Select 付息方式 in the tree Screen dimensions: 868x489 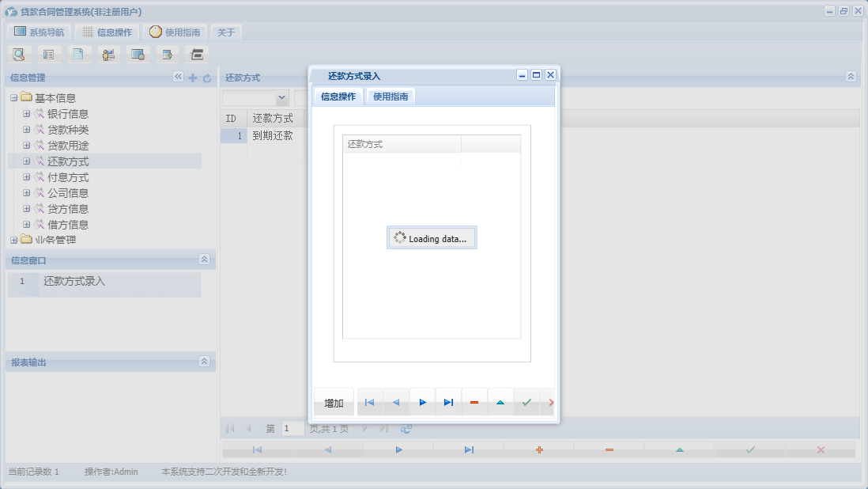tap(68, 177)
